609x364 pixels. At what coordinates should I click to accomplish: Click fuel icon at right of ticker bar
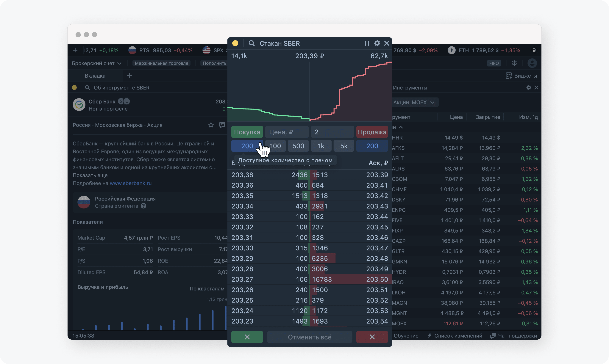point(534,50)
